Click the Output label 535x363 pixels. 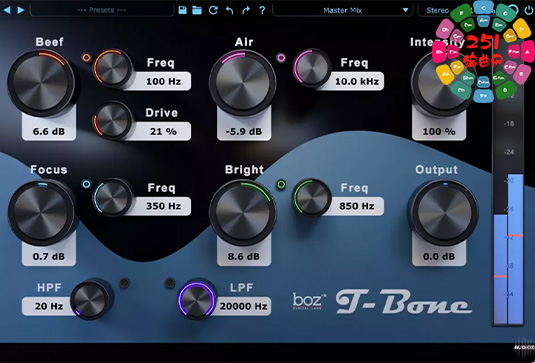pyautogui.click(x=436, y=170)
